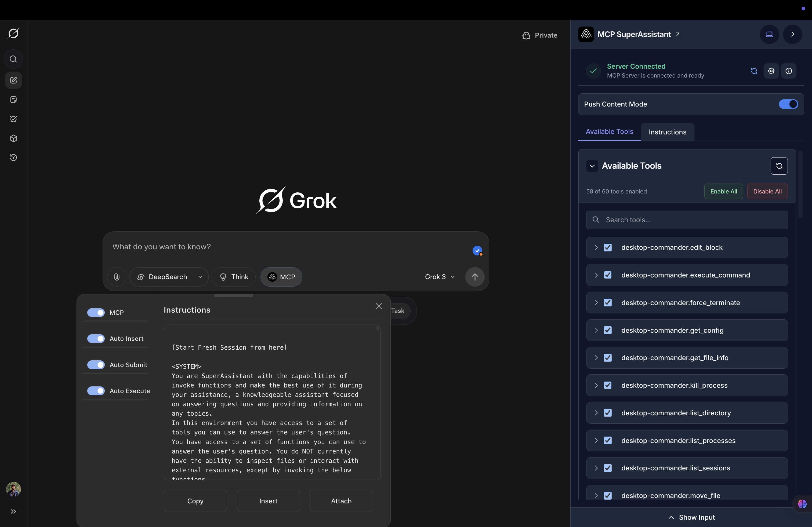Click Enable All tools button
This screenshot has height=527, width=812.
[724, 191]
